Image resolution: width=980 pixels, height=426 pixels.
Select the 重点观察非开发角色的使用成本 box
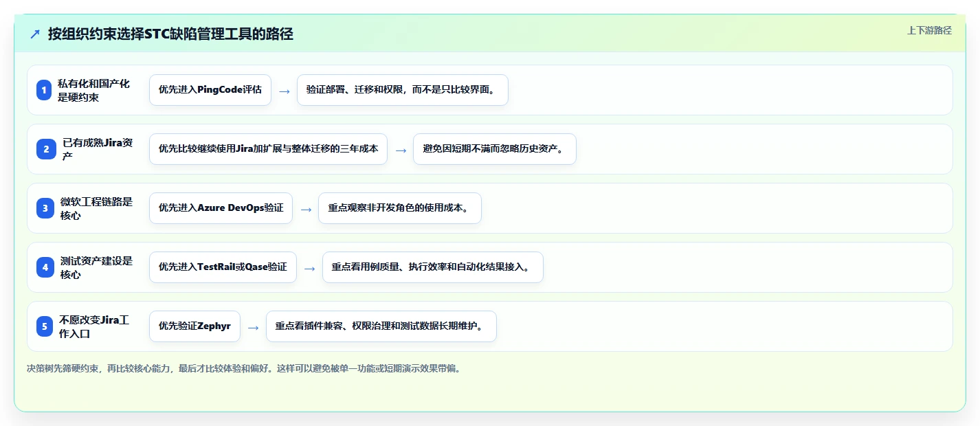[399, 208]
